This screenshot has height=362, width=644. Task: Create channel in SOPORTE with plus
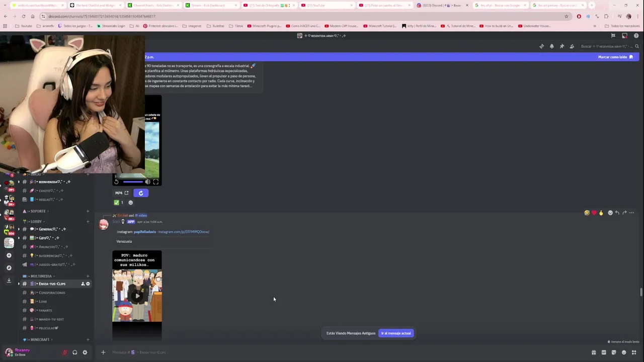(88, 211)
